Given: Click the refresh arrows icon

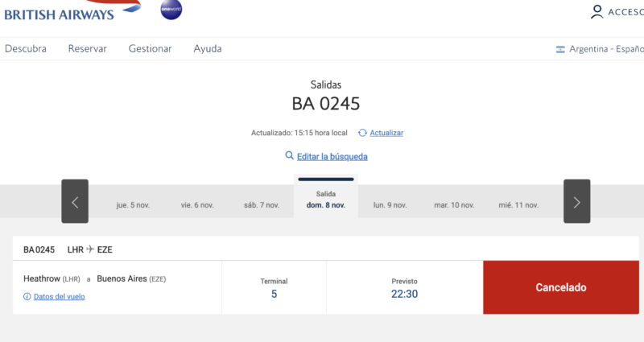Looking at the screenshot, I should [363, 133].
